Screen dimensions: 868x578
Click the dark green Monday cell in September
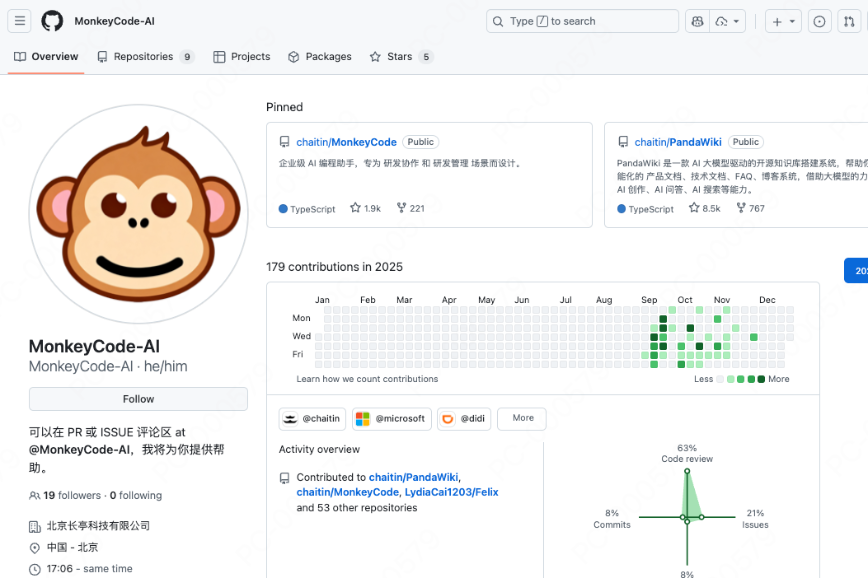click(663, 319)
